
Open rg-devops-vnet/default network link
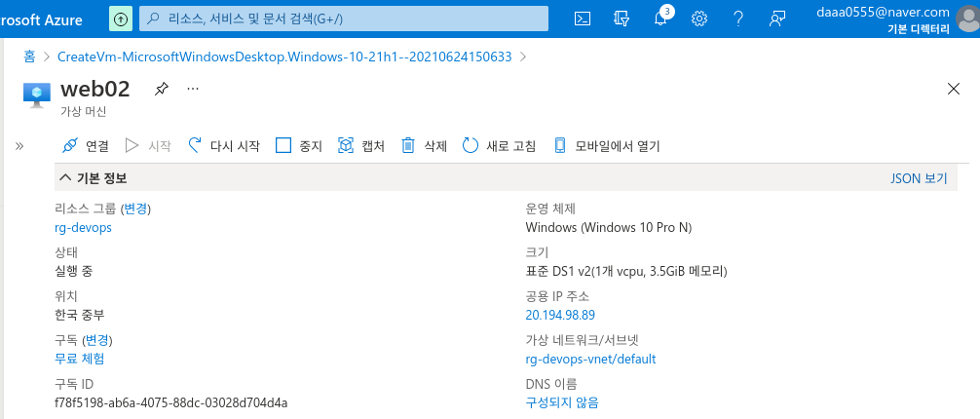(590, 359)
